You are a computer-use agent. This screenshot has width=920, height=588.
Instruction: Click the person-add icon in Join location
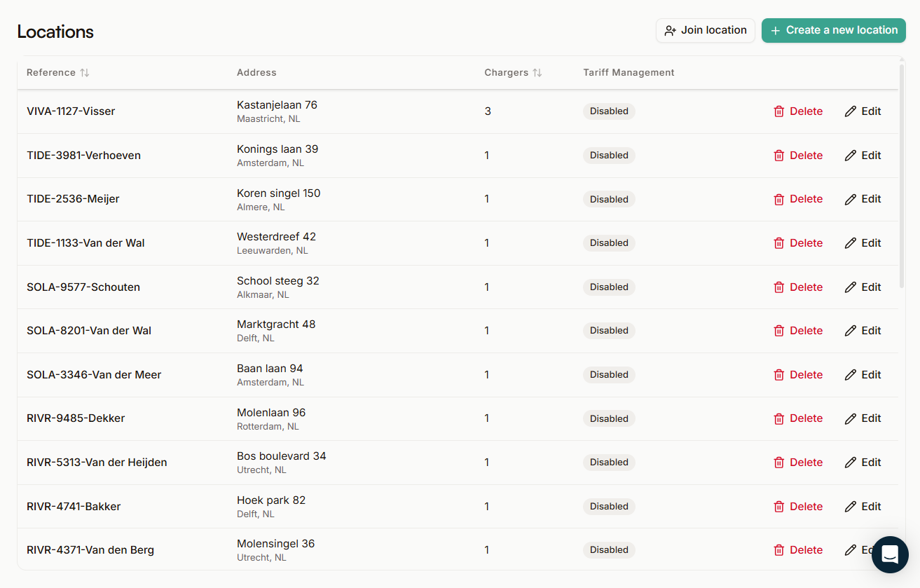click(x=671, y=30)
